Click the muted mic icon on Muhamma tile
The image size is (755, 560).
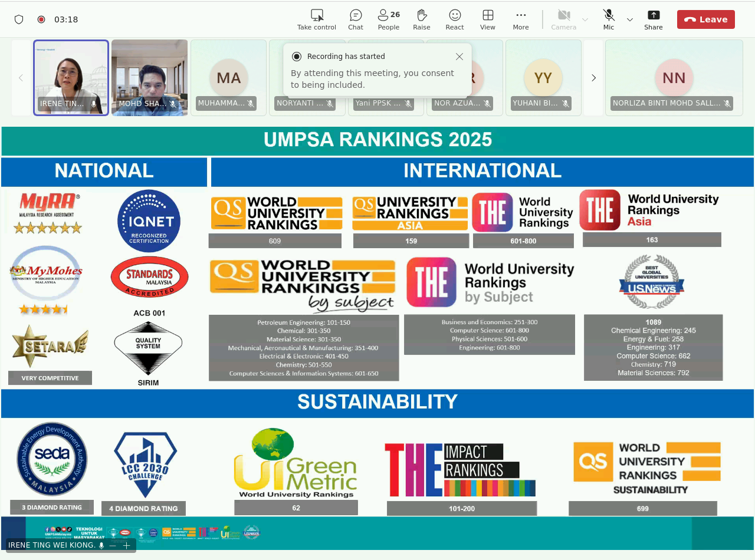[x=251, y=104]
